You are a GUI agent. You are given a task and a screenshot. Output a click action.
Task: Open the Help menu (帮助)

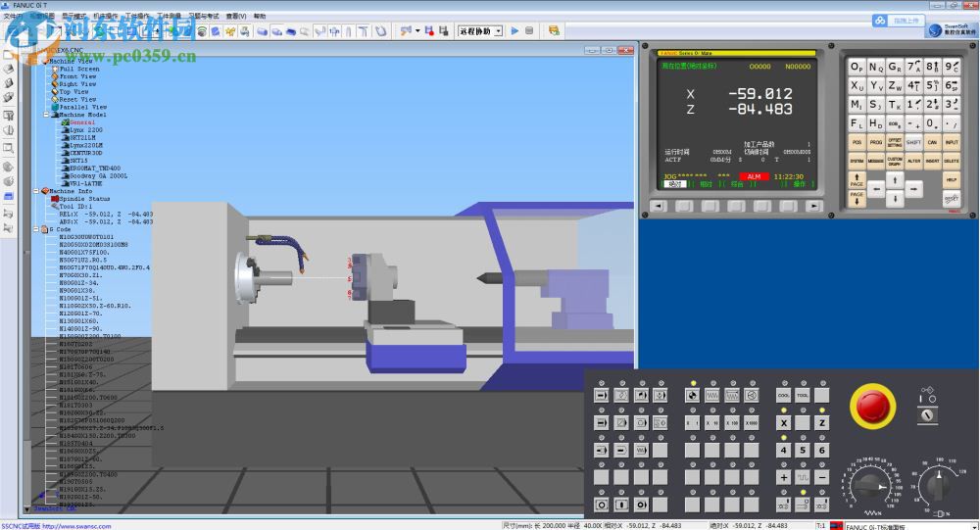260,16
